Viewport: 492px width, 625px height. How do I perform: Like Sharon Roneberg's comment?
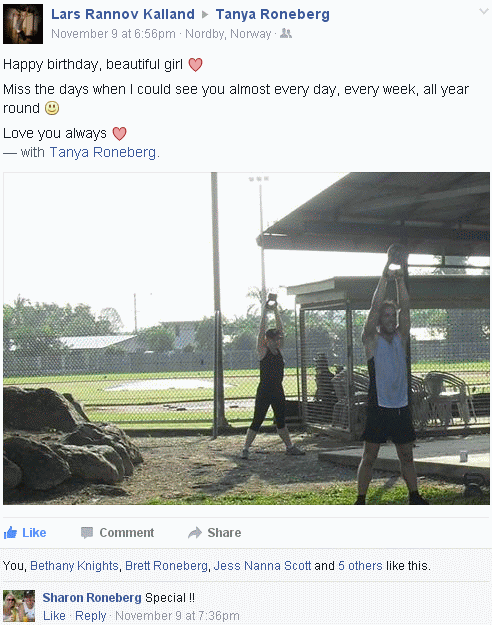(x=54, y=616)
